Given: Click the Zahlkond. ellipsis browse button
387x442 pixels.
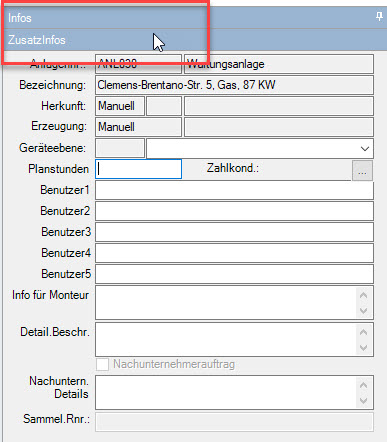Looking at the screenshot, I should click(362, 171).
